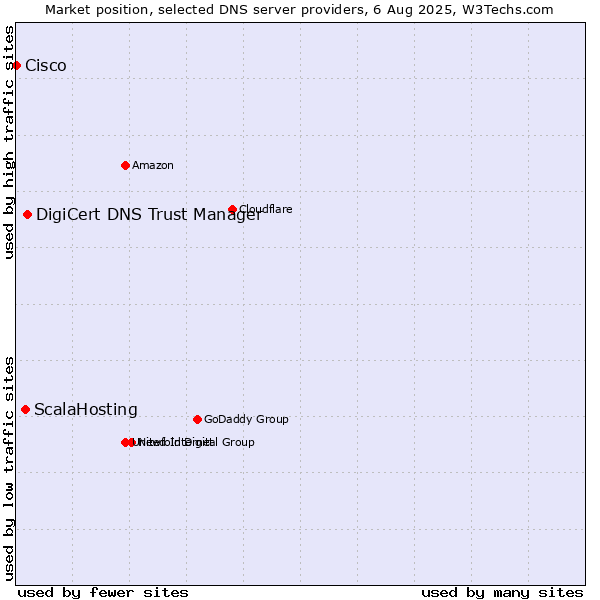Screen dimensions: 600x600
Task: Click the ScalaHosting label text
Action: coord(86,410)
